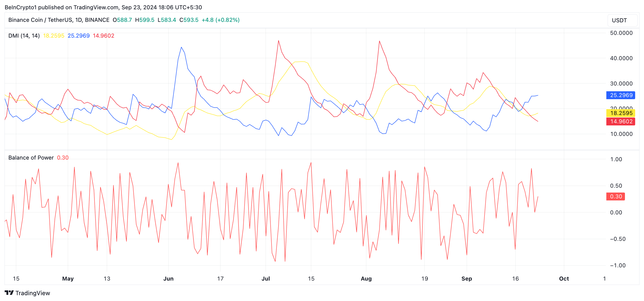Select the Balance of Power indicator title

31,158
